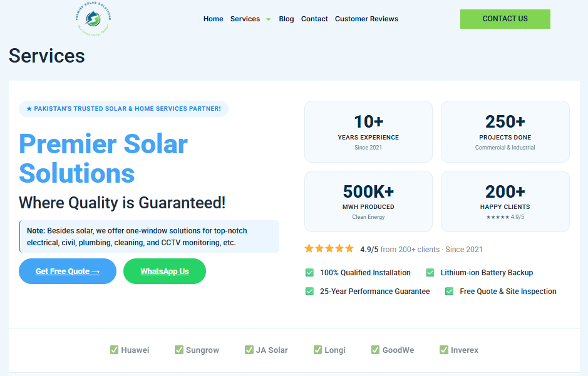The height and width of the screenshot is (376, 588).
Task: Click the Clean Energy caption
Action: click(x=368, y=217)
